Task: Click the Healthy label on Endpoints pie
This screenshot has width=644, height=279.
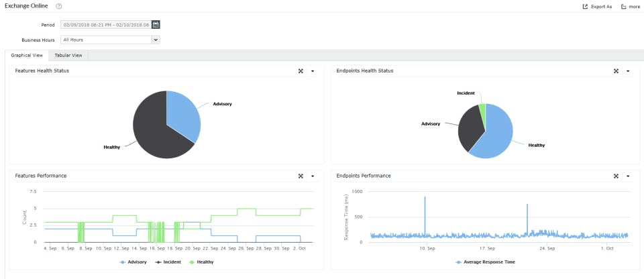Action: pos(537,146)
